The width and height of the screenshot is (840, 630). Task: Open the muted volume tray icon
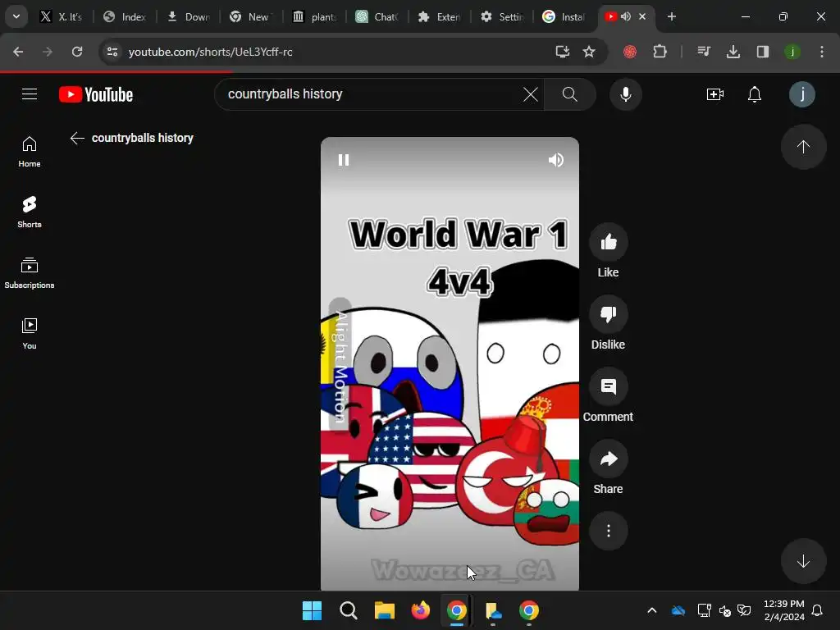pos(725,610)
